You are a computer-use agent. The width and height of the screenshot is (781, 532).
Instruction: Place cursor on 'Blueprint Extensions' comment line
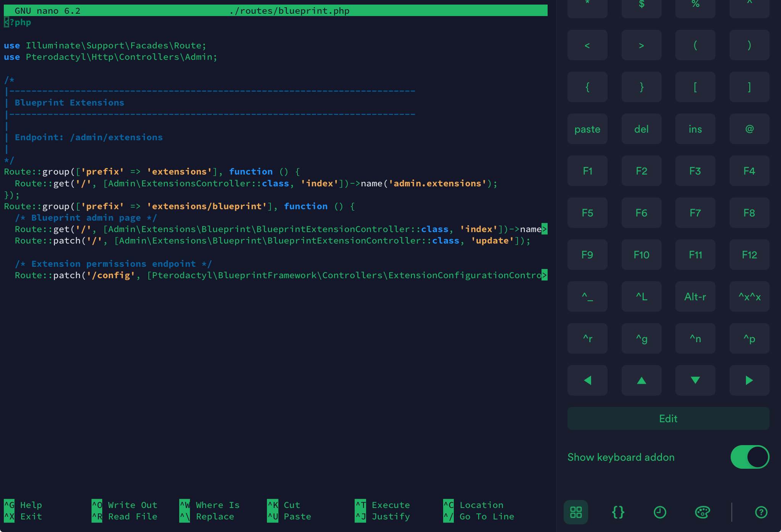pos(69,103)
